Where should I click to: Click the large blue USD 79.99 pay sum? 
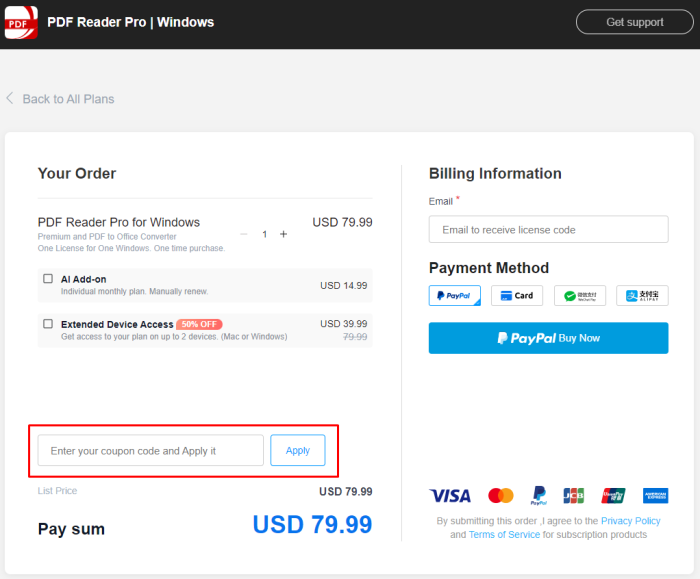pos(312,525)
